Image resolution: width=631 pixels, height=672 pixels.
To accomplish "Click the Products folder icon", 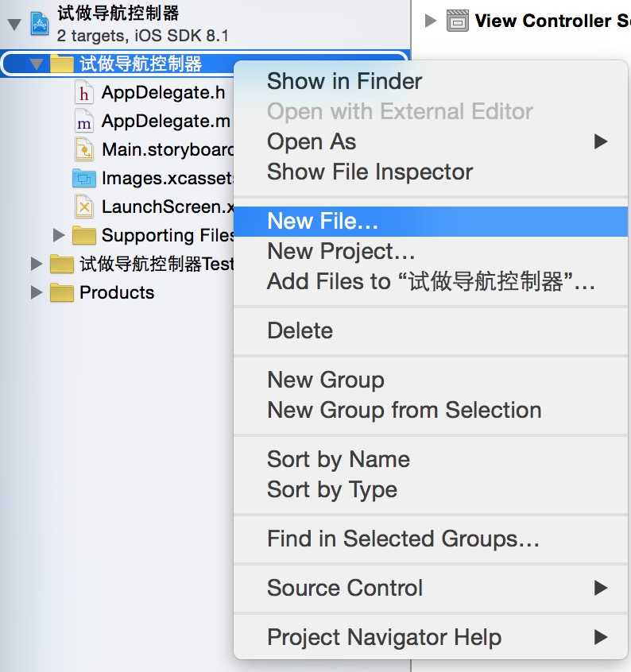I will coord(61,292).
